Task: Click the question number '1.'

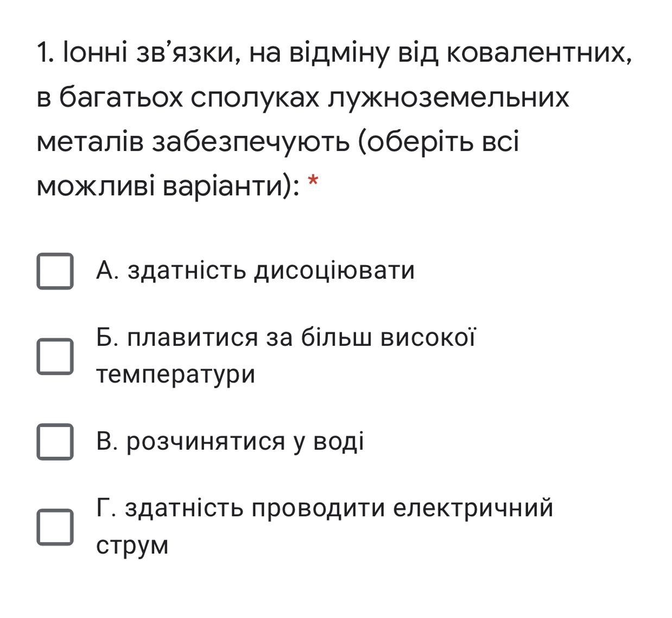Action: [45, 53]
